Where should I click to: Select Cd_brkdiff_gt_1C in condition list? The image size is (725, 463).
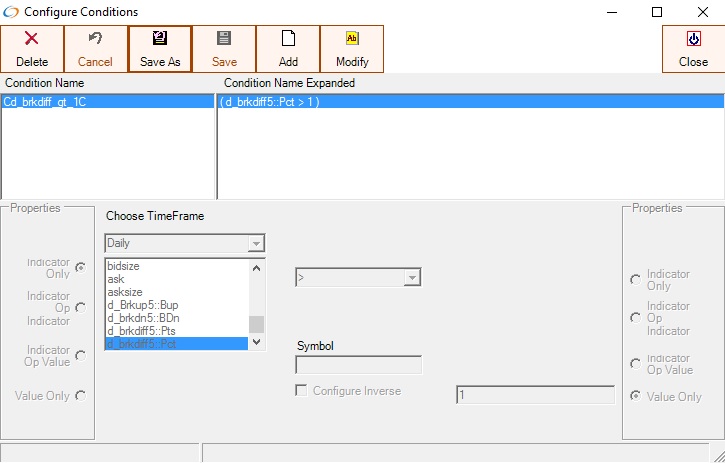[x=45, y=102]
